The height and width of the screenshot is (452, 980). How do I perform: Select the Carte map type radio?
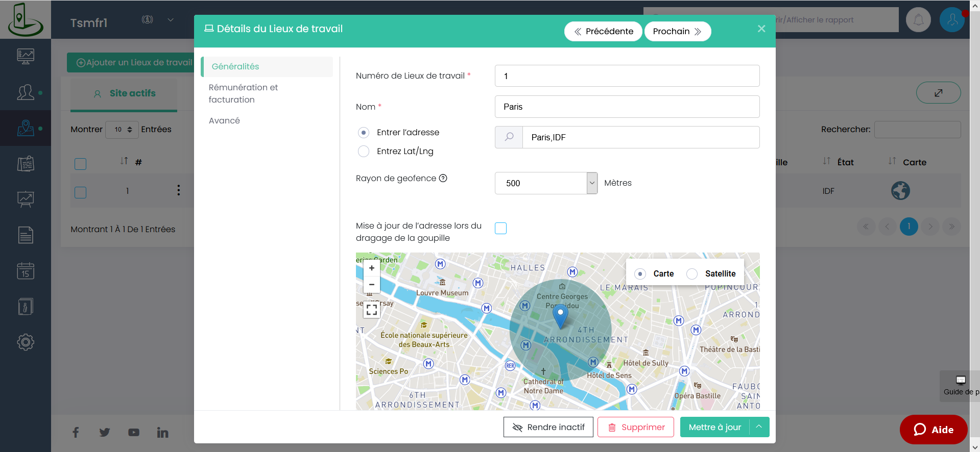(x=640, y=274)
